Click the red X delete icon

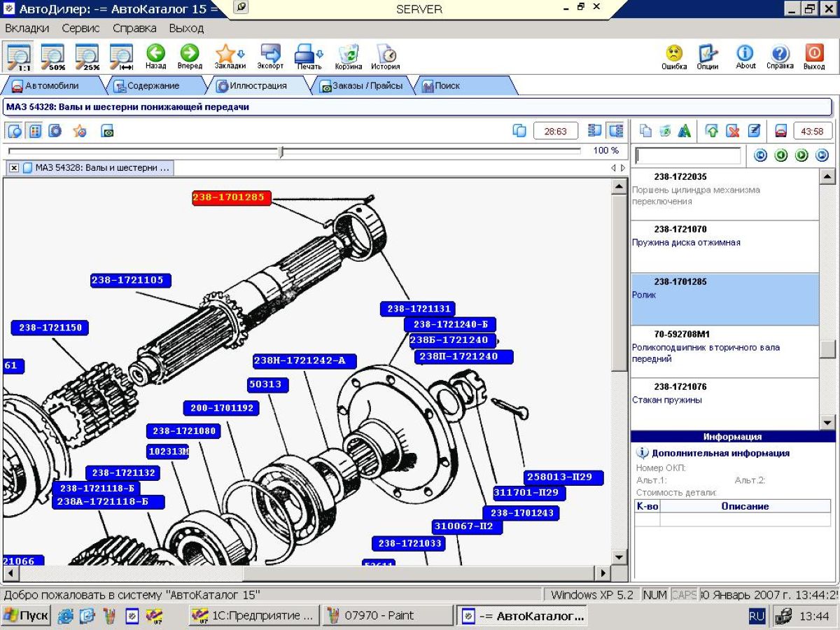coord(733,130)
